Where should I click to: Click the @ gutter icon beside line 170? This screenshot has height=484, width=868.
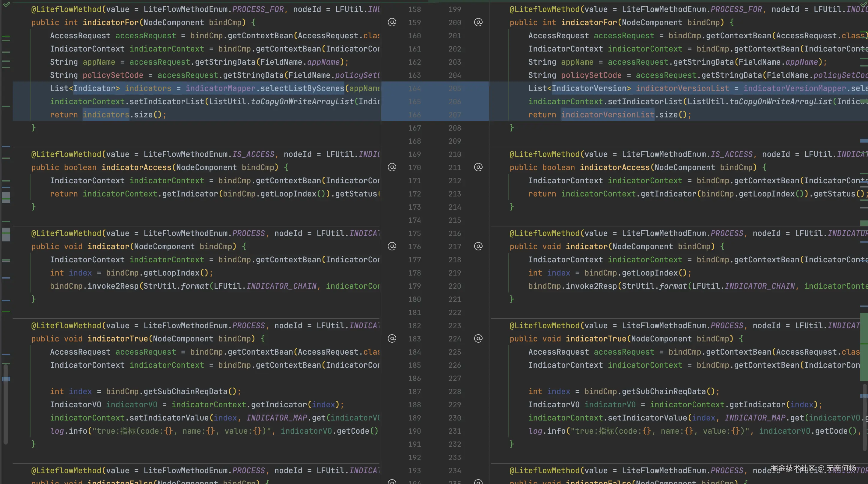click(x=392, y=167)
